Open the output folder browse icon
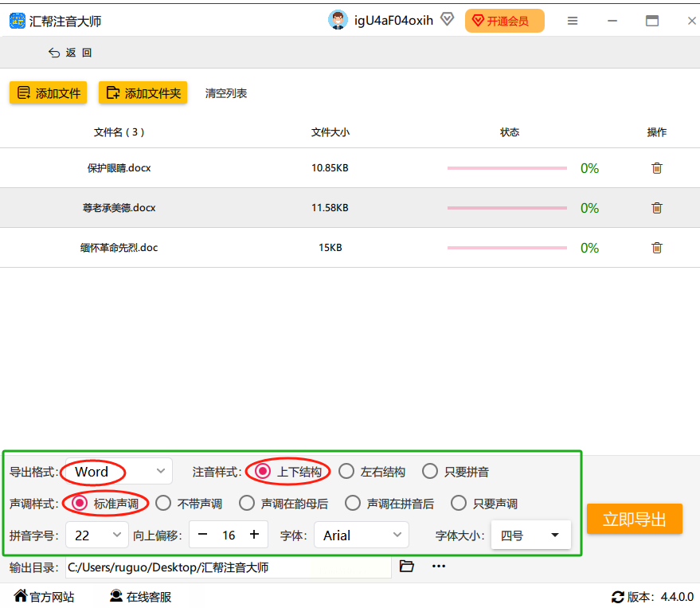700x608 pixels. [x=407, y=567]
